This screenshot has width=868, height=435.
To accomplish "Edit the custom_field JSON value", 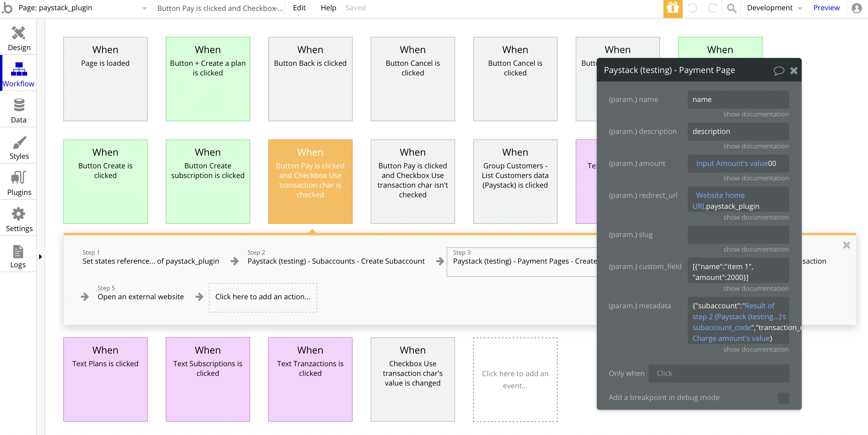I will click(x=738, y=270).
